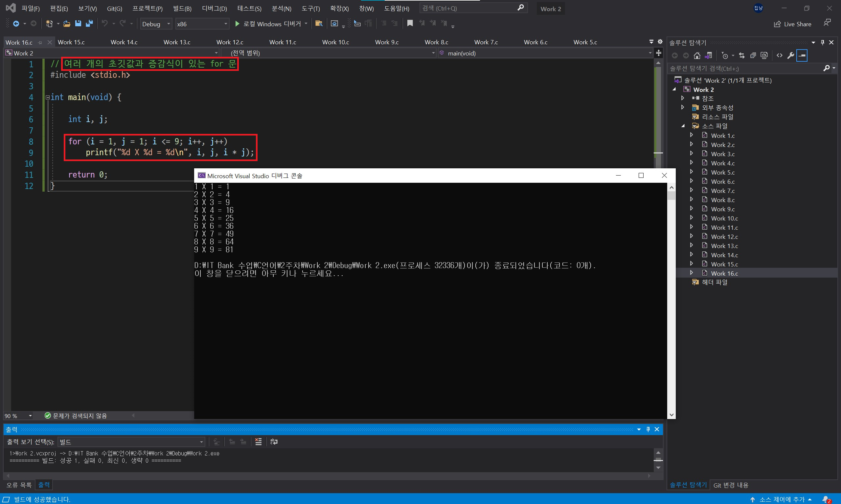Image resolution: width=841 pixels, height=504 pixels.
Task: Toggle Show All Files in Solution Explorer
Action: pos(764,55)
